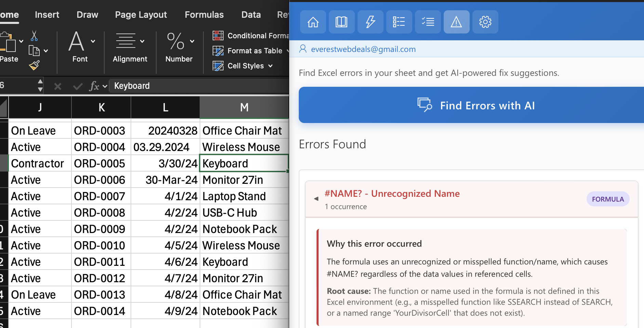Image resolution: width=644 pixels, height=328 pixels.
Task: Click the Cut scissors icon
Action: pyautogui.click(x=34, y=36)
